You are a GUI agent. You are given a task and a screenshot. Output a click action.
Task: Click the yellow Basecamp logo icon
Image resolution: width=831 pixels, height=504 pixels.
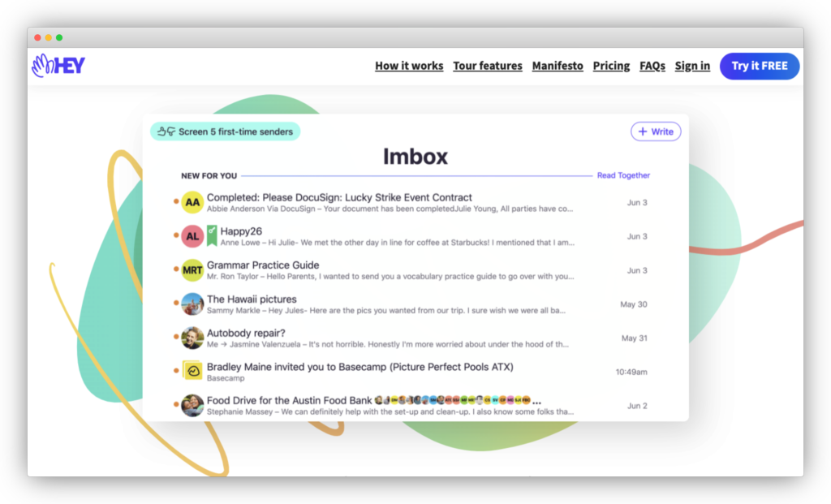tap(192, 371)
